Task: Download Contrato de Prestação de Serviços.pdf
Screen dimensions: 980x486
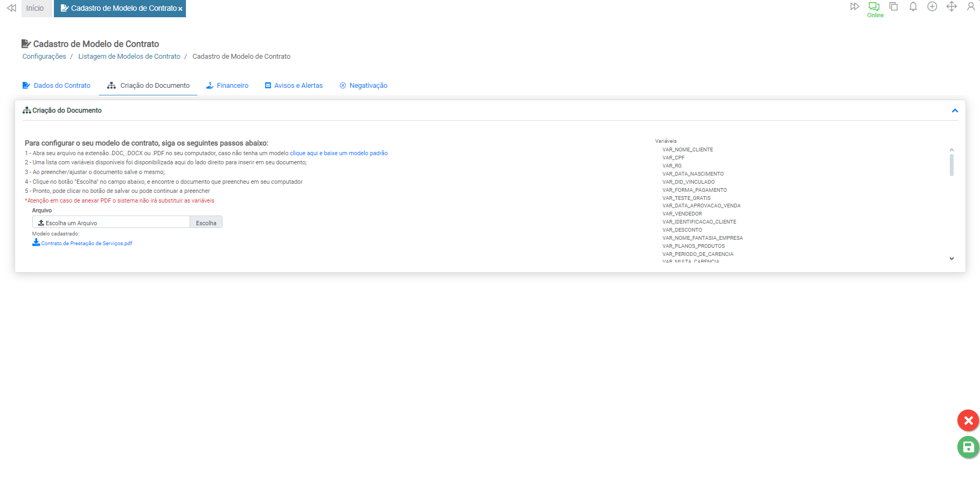Action: [86, 244]
